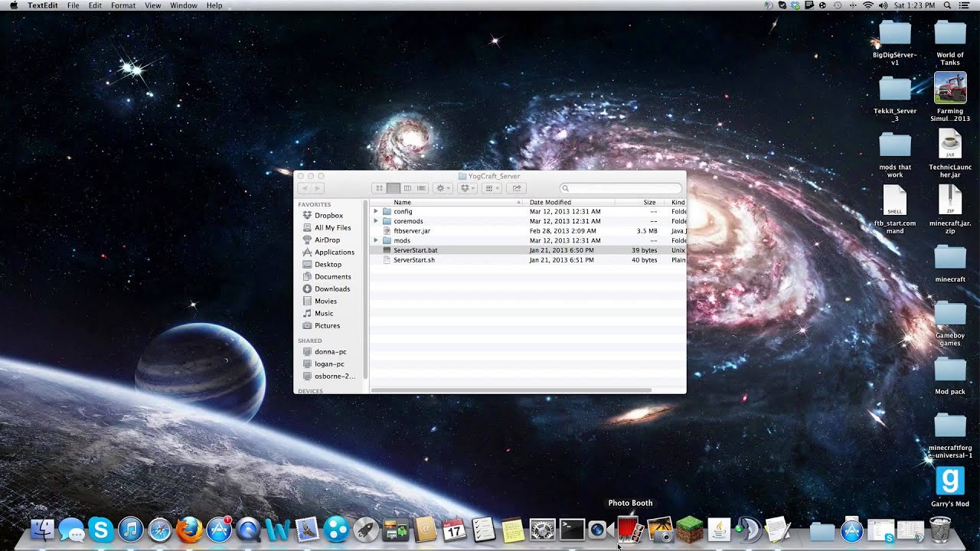Open Spotlight search in menu bar
980x551 pixels.
947,5
